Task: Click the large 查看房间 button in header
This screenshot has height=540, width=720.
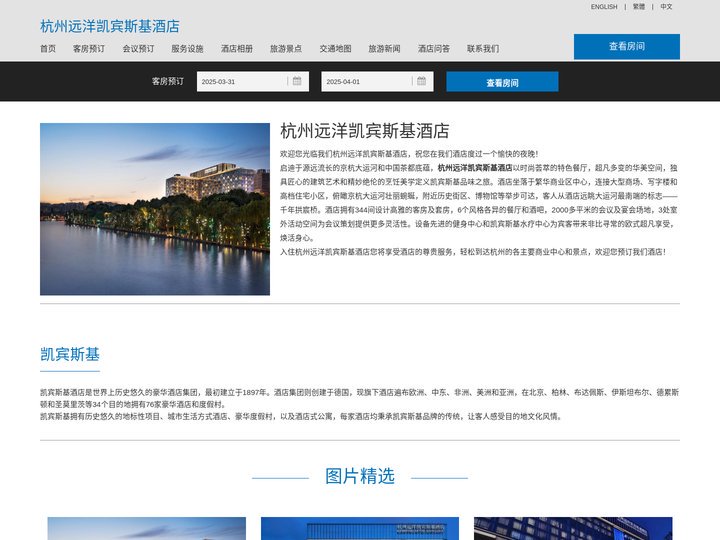Action: 627,46
